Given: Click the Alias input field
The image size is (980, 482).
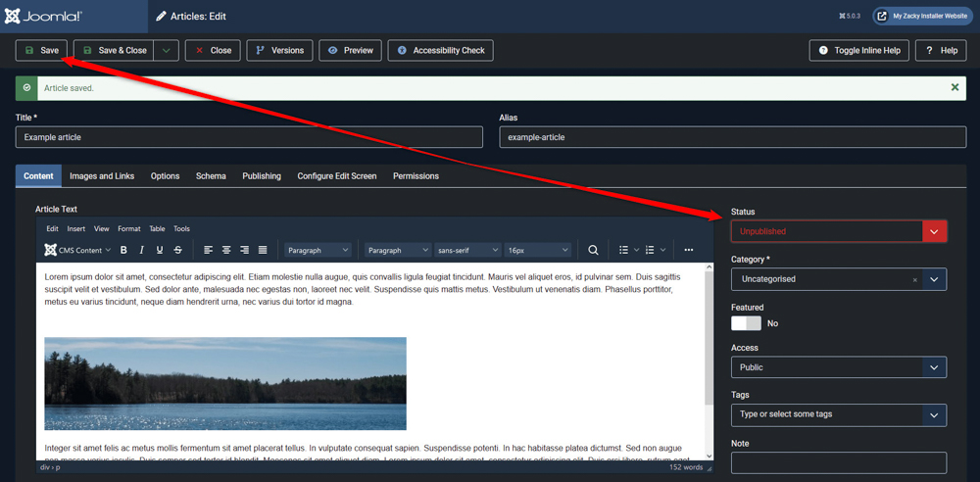Looking at the screenshot, I should (x=732, y=137).
